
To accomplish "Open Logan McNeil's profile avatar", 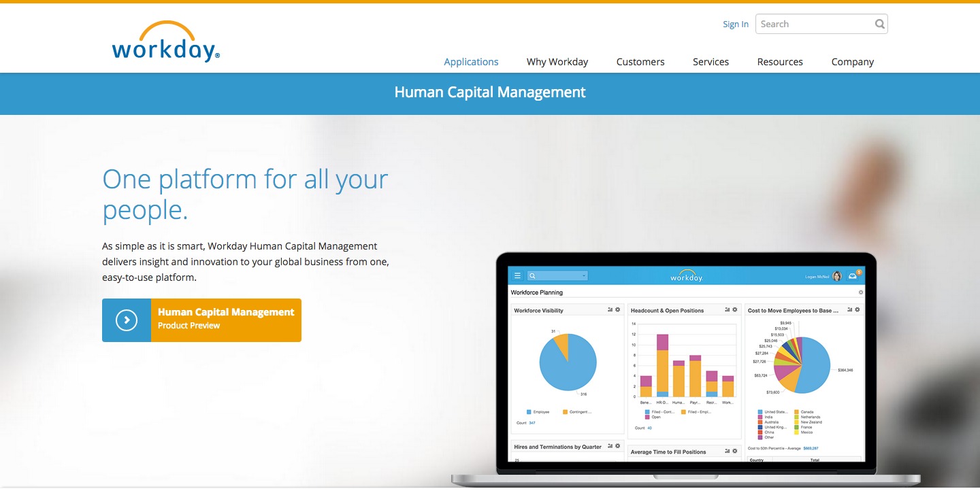I will point(836,276).
